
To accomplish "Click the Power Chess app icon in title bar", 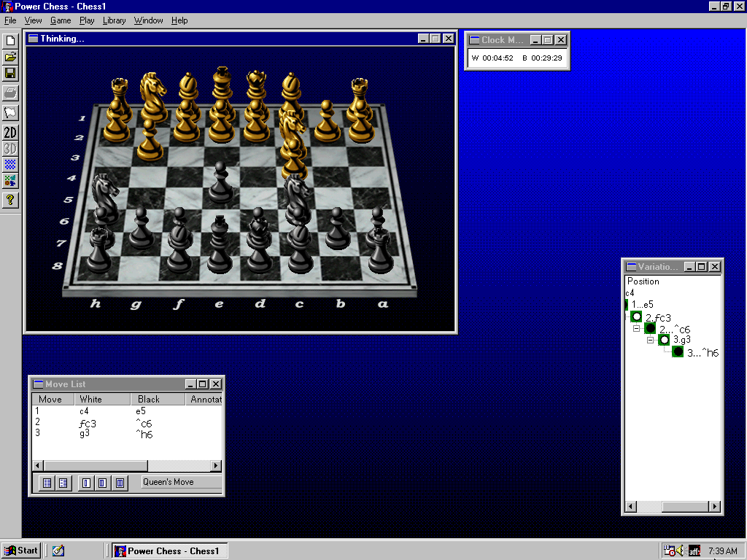I will pyautogui.click(x=7, y=6).
